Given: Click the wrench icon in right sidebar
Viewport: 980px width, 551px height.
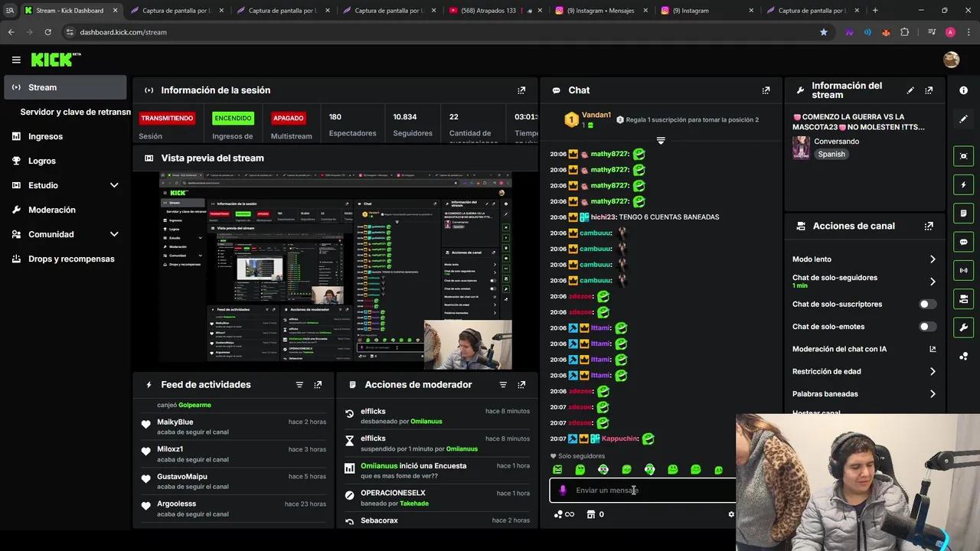Looking at the screenshot, I should (x=963, y=328).
